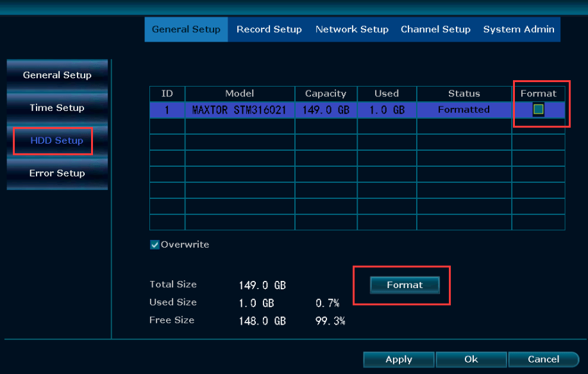
Task: Tick the Format checkbox for disk 1
Action: click(x=539, y=110)
